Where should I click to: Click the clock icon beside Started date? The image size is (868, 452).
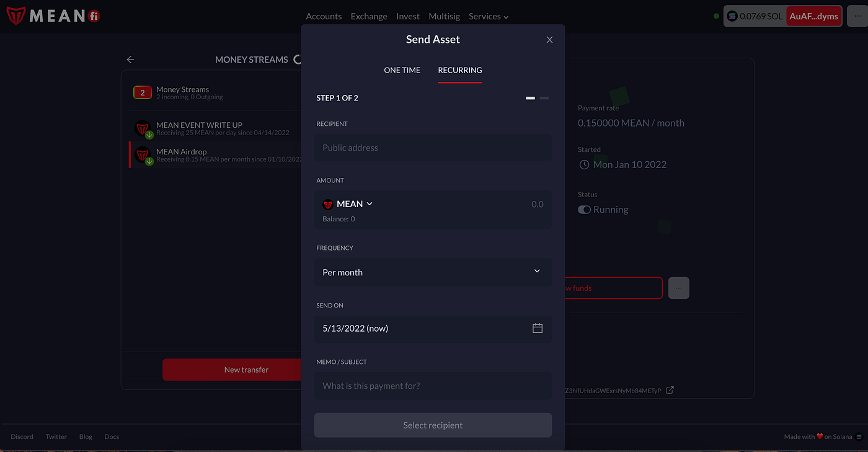(x=584, y=164)
